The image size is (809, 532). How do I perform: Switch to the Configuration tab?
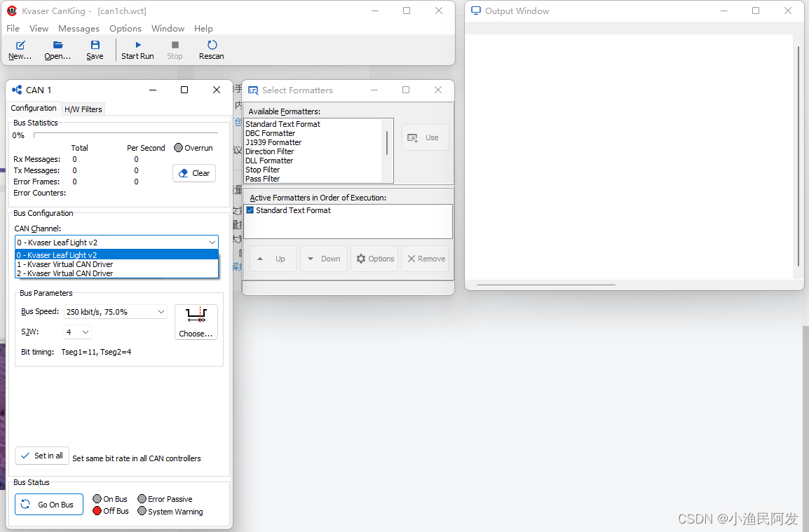34,108
